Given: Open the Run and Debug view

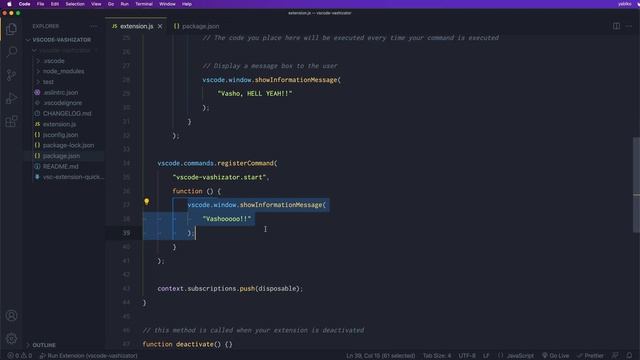Looking at the screenshot, I should click(x=11, y=98).
